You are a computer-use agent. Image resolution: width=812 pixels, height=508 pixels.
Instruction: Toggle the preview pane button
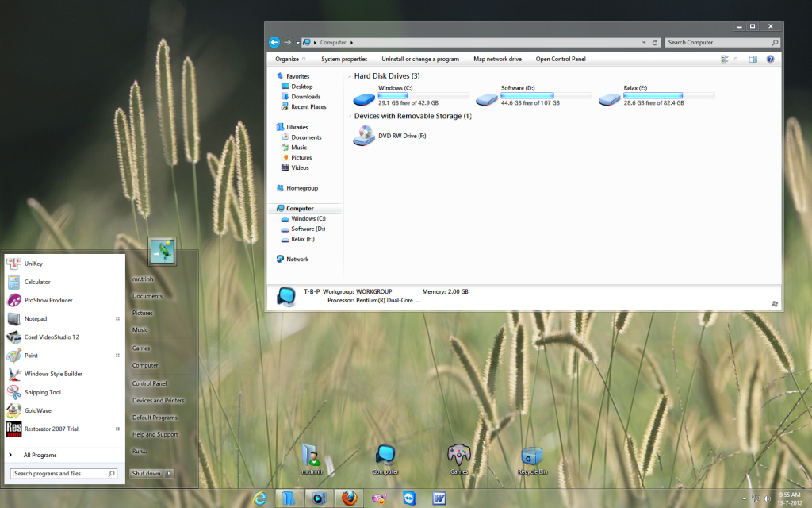[x=753, y=59]
